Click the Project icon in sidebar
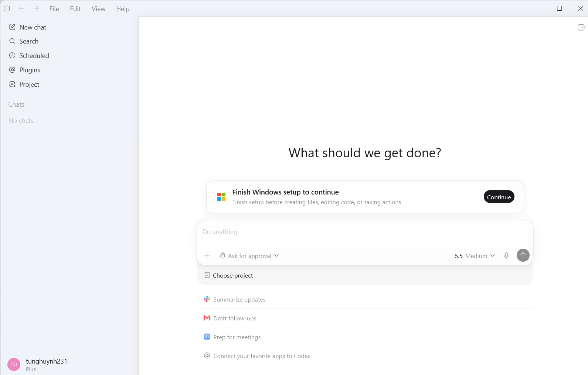 point(12,84)
